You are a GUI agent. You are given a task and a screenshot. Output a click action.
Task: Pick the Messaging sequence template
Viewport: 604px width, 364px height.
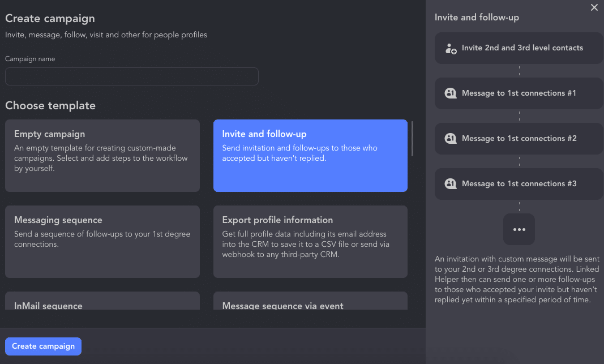pyautogui.click(x=102, y=242)
